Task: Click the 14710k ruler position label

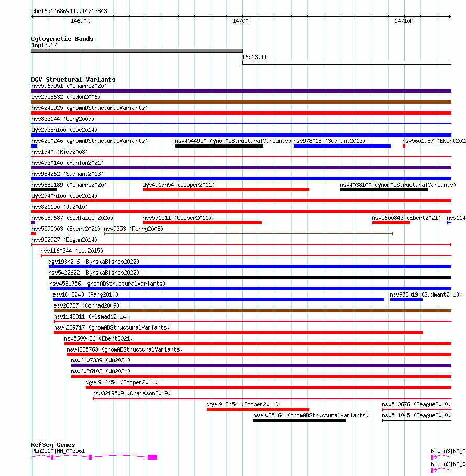Action: click(x=404, y=21)
